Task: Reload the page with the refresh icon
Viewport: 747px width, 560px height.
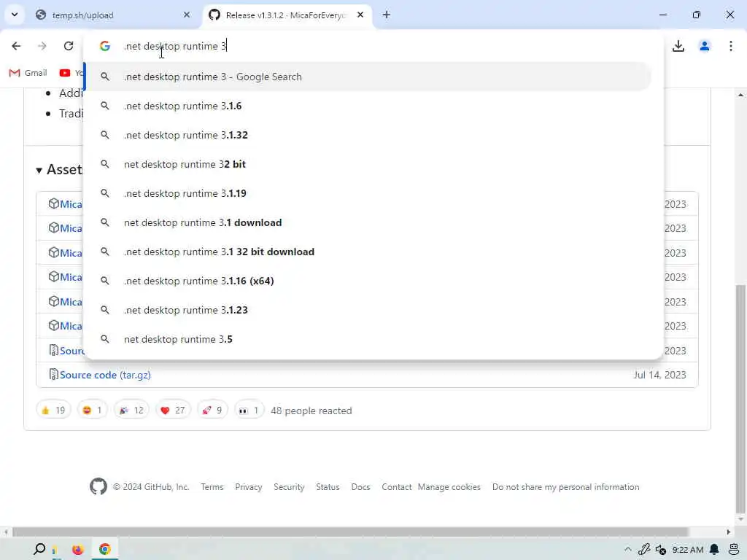Action: coord(69,46)
